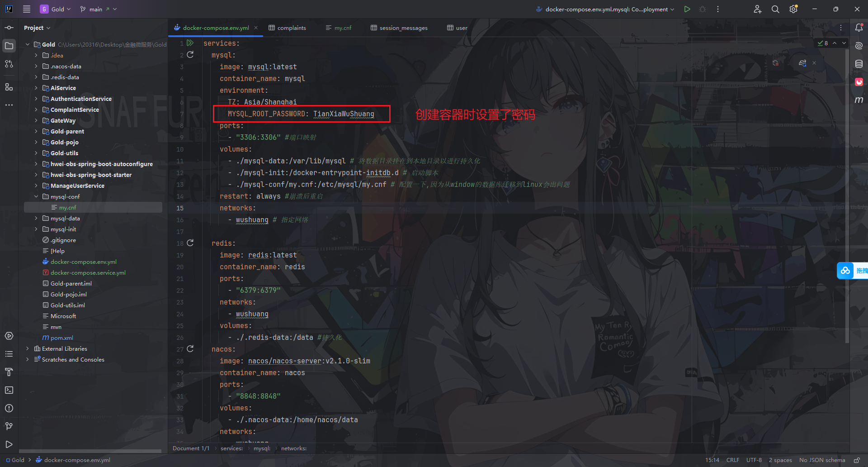Debug the selected run configuration
868x467 pixels.
(703, 9)
